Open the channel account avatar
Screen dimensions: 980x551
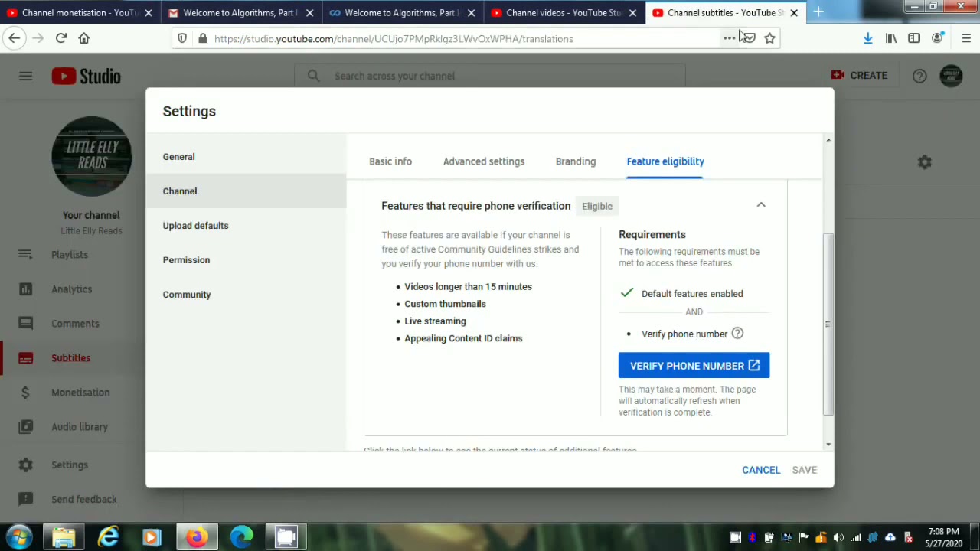pos(951,76)
